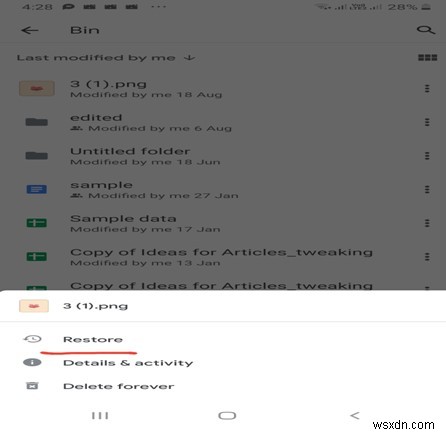The image size is (446, 435).
Task: Tap the Restore clock icon
Action: [x=32, y=339]
